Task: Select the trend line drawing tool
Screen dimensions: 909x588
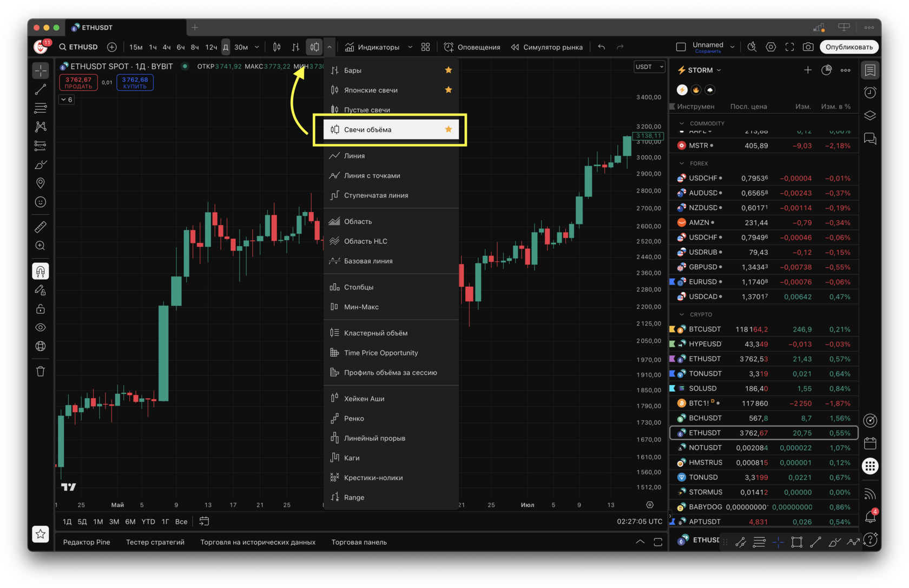Action: tap(41, 89)
